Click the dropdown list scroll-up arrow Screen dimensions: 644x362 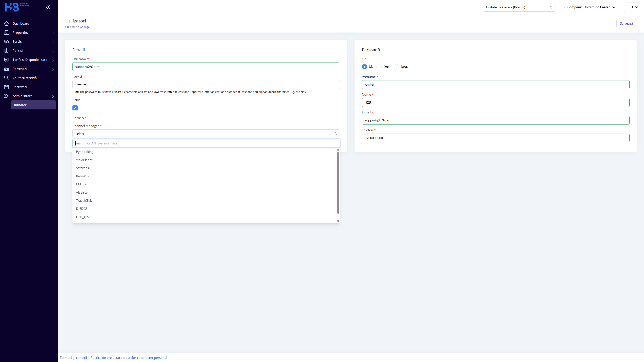tap(338, 150)
